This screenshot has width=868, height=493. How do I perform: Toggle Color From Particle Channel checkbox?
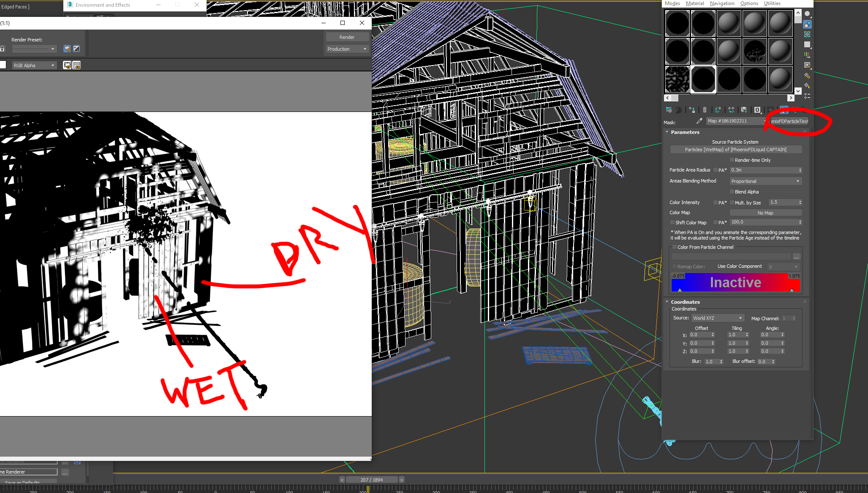pos(675,247)
